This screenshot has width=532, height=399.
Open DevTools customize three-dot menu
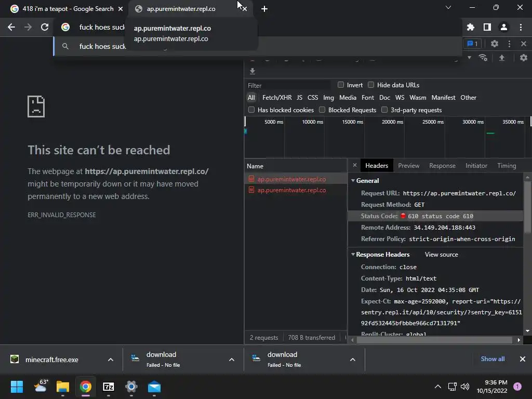[x=509, y=44]
